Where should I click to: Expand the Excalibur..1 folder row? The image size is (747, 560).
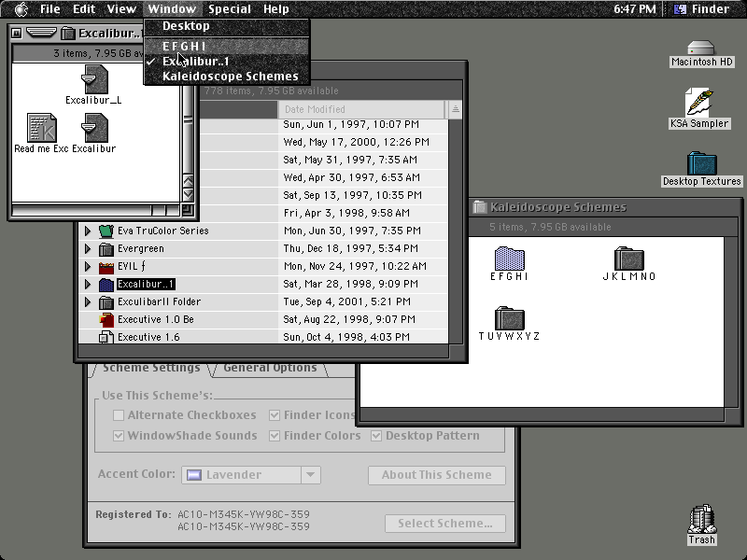(x=88, y=285)
